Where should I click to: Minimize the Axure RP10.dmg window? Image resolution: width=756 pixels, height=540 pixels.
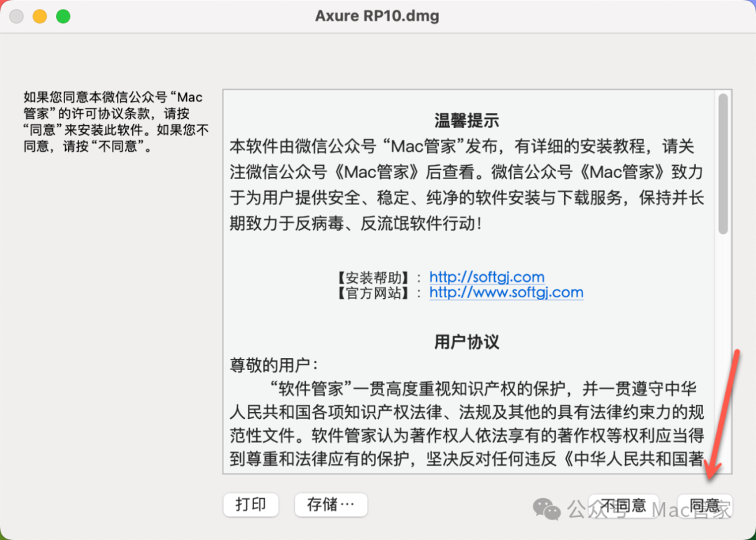[x=39, y=16]
